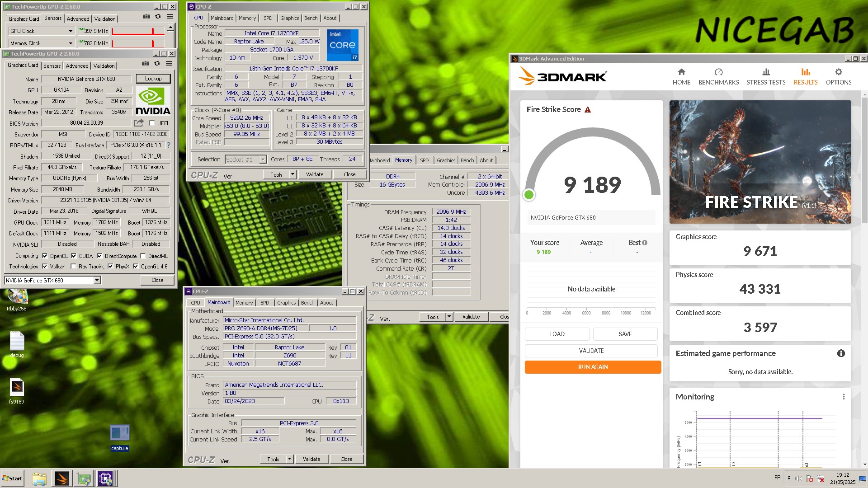Click the Fire Strike Score warning triangle

coord(588,109)
